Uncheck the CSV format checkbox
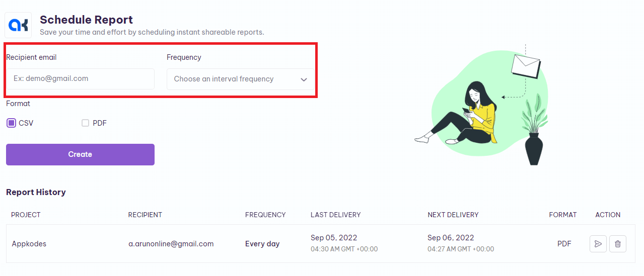Viewport: 644px width, 276px height. [x=11, y=123]
